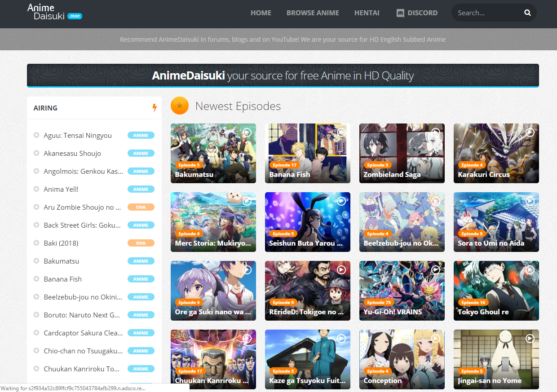Click bullet icon beside Cardcaptor Sakura
The width and height of the screenshot is (557, 392).
36,333
